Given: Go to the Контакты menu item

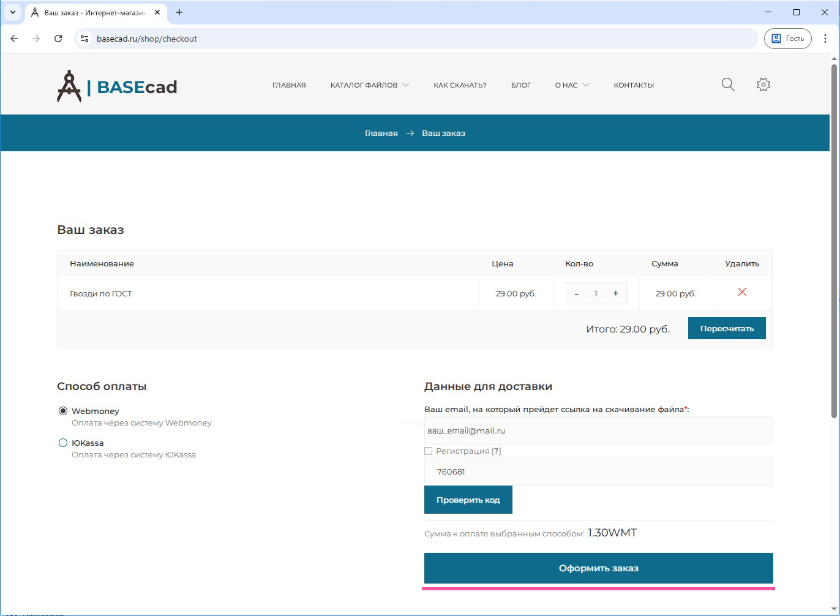Looking at the screenshot, I should click(634, 85).
